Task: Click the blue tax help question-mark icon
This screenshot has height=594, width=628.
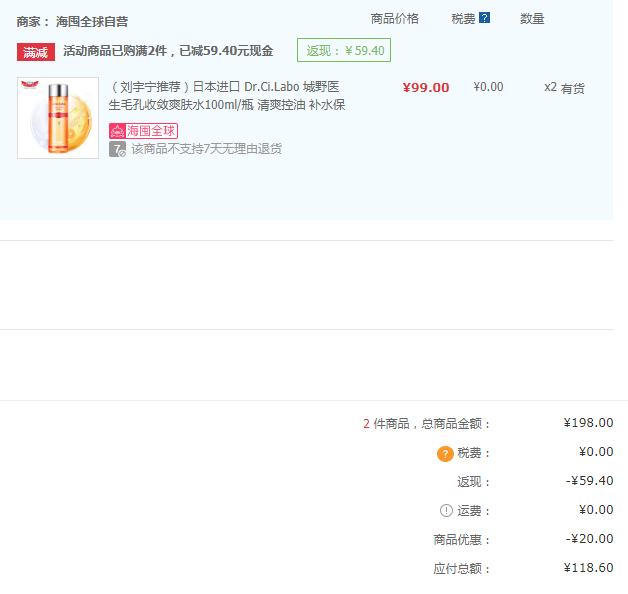Action: coord(484,18)
